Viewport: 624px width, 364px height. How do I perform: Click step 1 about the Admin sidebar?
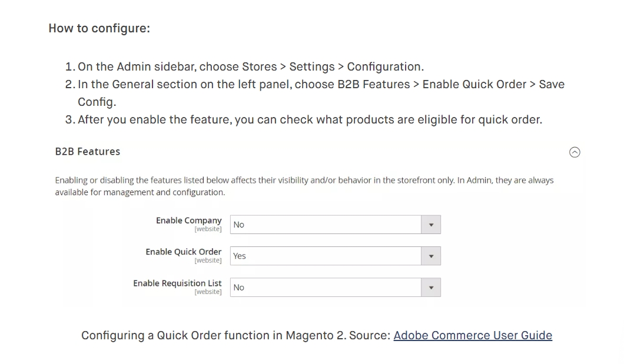click(x=250, y=66)
